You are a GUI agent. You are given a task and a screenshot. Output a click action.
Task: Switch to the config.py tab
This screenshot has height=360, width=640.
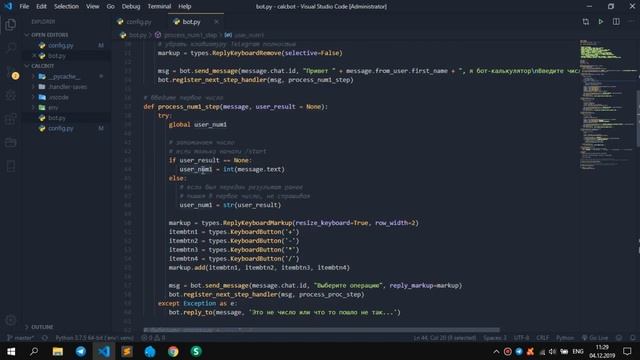click(x=138, y=22)
